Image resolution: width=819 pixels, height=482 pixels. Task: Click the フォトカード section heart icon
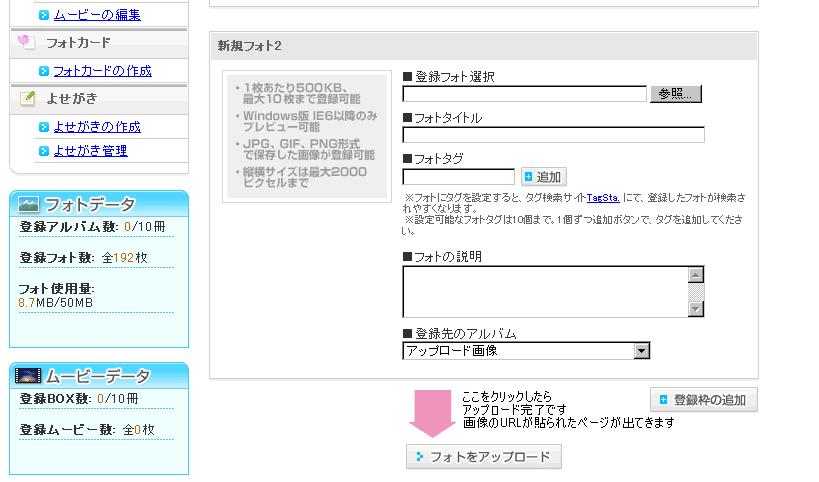pyautogui.click(x=26, y=42)
